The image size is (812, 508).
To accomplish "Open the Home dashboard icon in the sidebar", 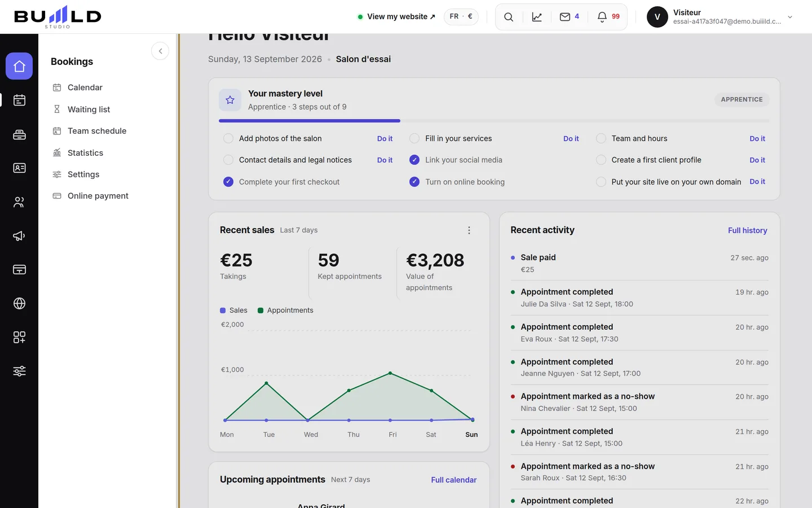I will (x=19, y=67).
